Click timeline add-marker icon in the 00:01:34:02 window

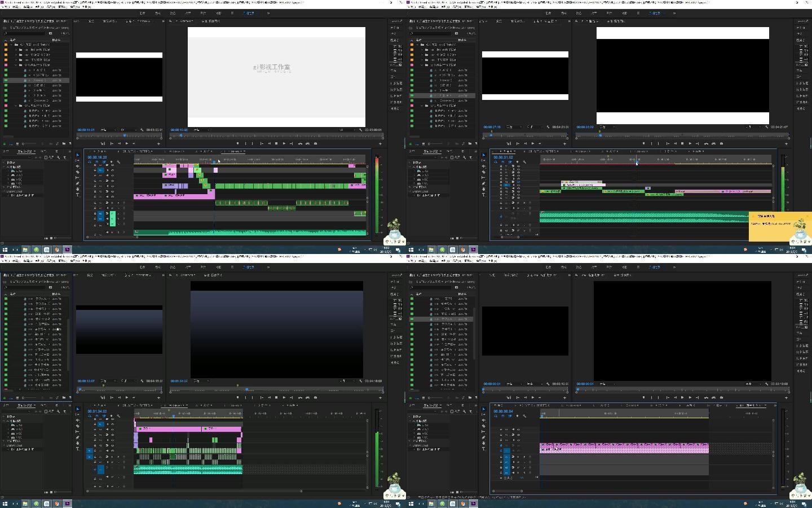coord(111,416)
